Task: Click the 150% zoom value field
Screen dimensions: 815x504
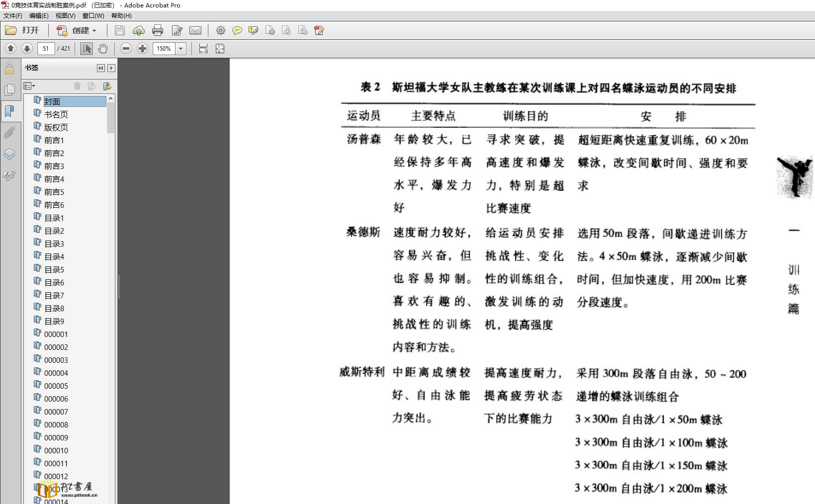Action: coord(165,48)
